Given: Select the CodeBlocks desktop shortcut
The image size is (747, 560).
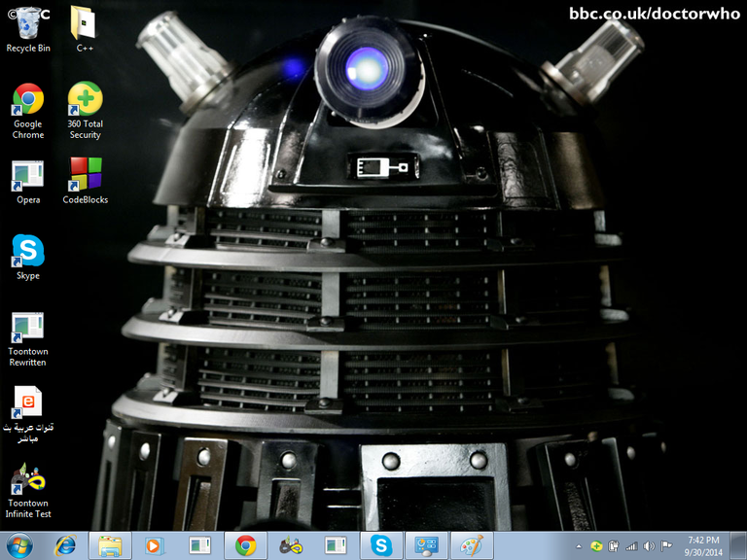Looking at the screenshot, I should 86,181.
